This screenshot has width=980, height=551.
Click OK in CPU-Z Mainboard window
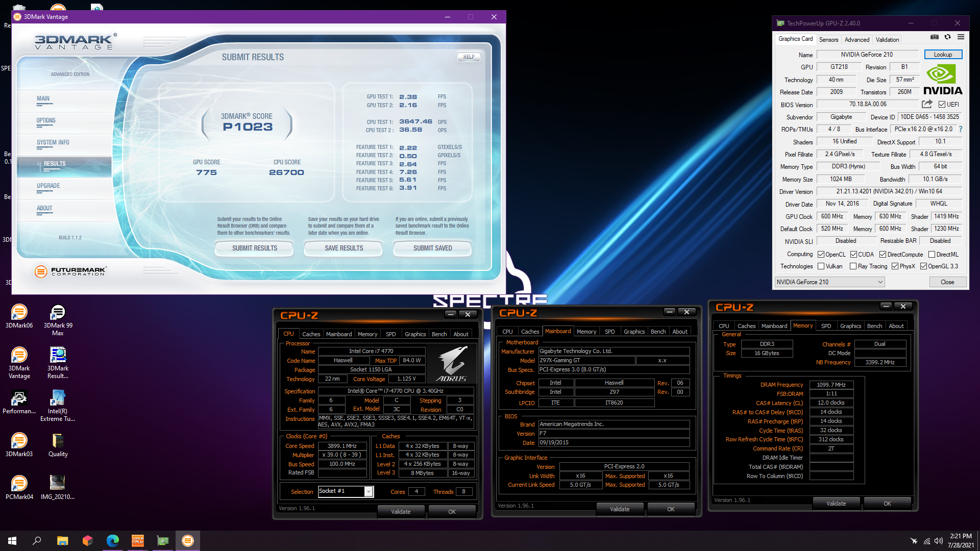coord(671,509)
